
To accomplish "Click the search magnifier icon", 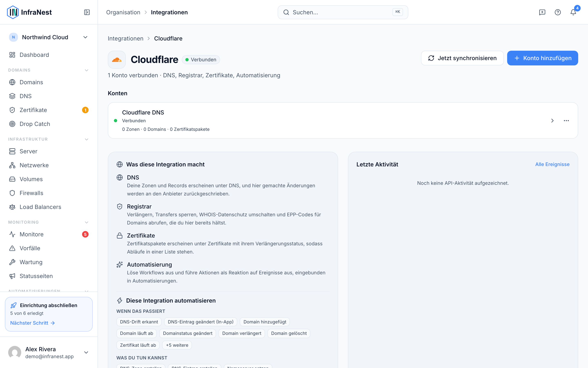I will [286, 12].
